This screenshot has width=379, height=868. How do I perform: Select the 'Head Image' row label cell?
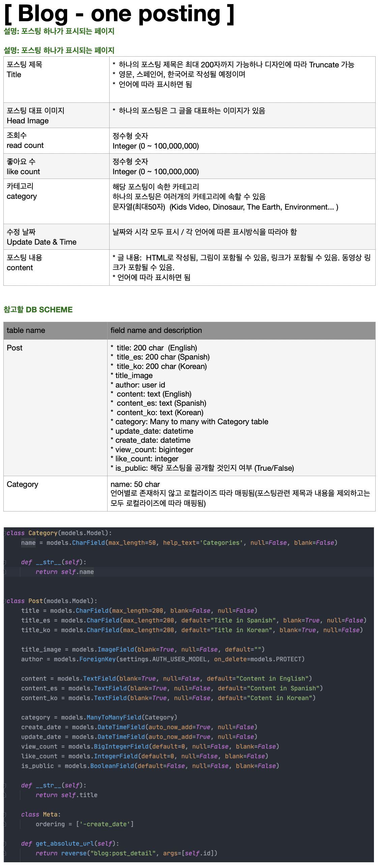(56, 116)
